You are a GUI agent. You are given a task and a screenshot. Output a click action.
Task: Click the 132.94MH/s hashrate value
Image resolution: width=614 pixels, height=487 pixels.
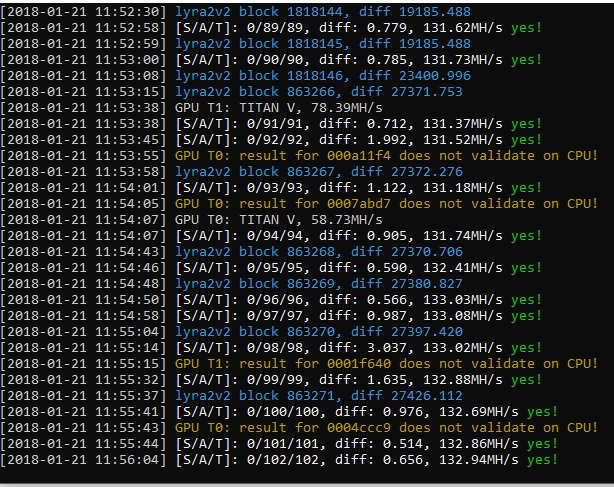tap(479, 460)
